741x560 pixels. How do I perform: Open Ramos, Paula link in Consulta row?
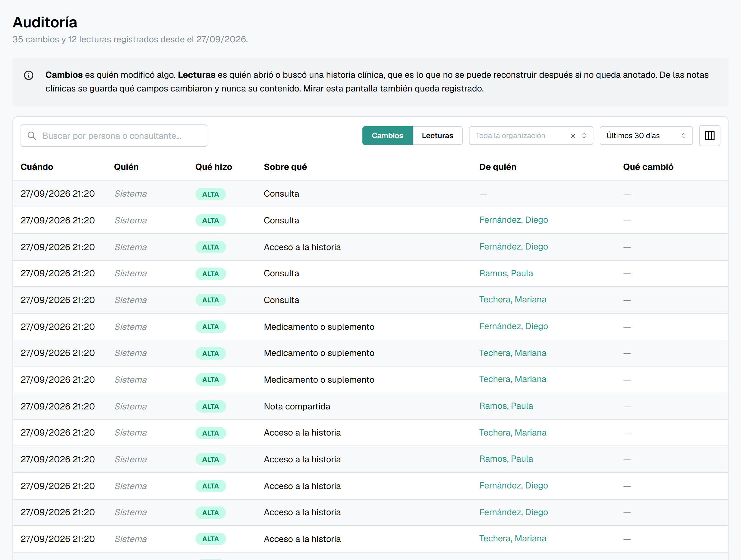pyautogui.click(x=506, y=273)
